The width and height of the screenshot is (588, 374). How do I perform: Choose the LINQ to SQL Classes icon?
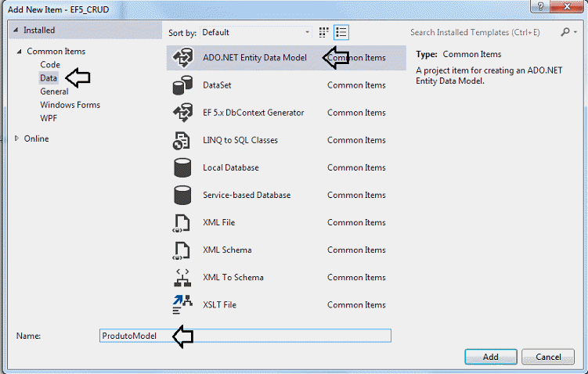[x=182, y=140]
